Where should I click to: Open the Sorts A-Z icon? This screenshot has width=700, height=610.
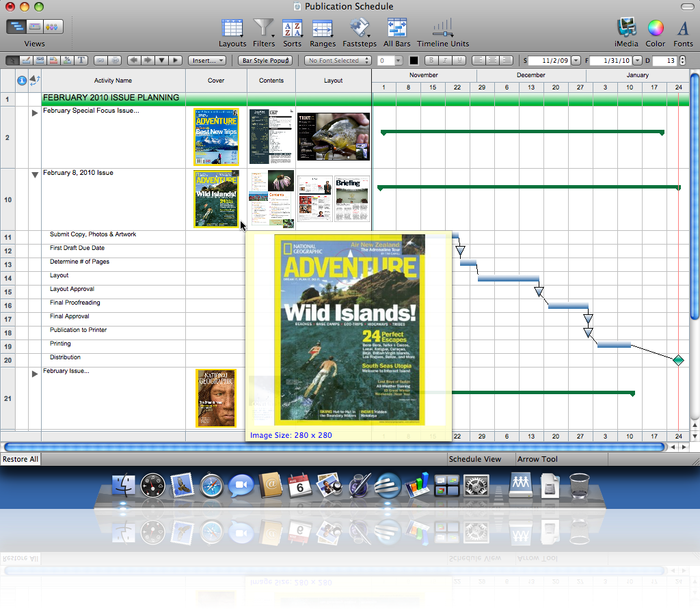point(292,29)
